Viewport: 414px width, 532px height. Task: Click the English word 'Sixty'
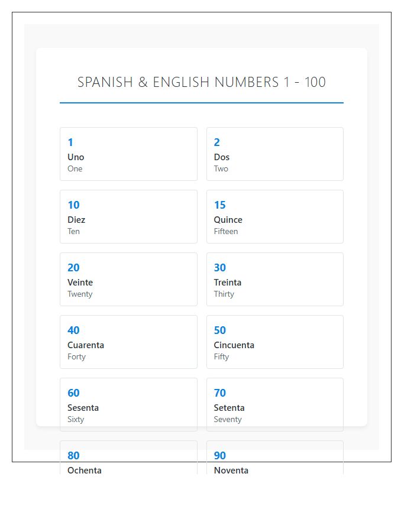76,419
